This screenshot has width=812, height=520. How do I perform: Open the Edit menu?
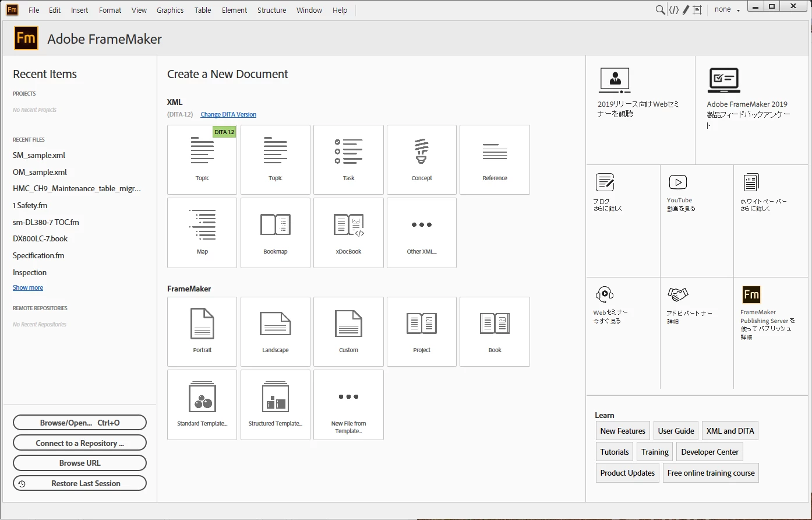55,10
